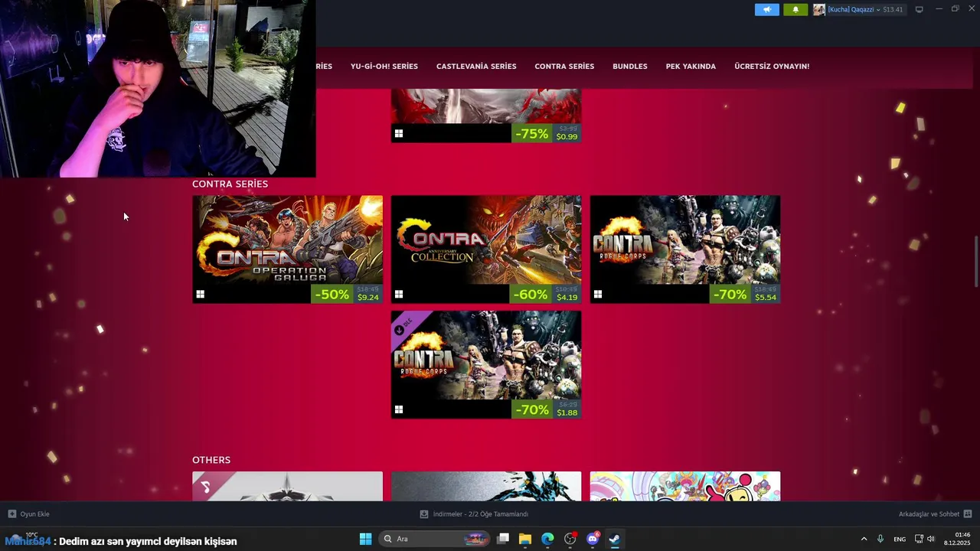Open first game card under Others
The width and height of the screenshot is (980, 551).
pos(287,486)
